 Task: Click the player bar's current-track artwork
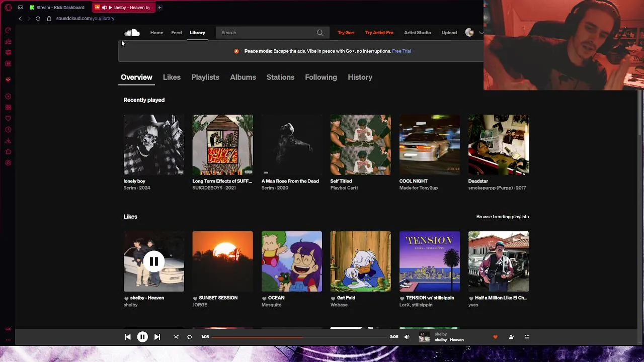(424, 337)
